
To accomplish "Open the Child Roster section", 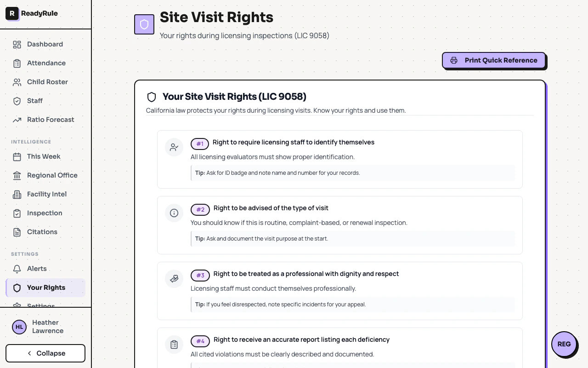I will click(x=47, y=82).
